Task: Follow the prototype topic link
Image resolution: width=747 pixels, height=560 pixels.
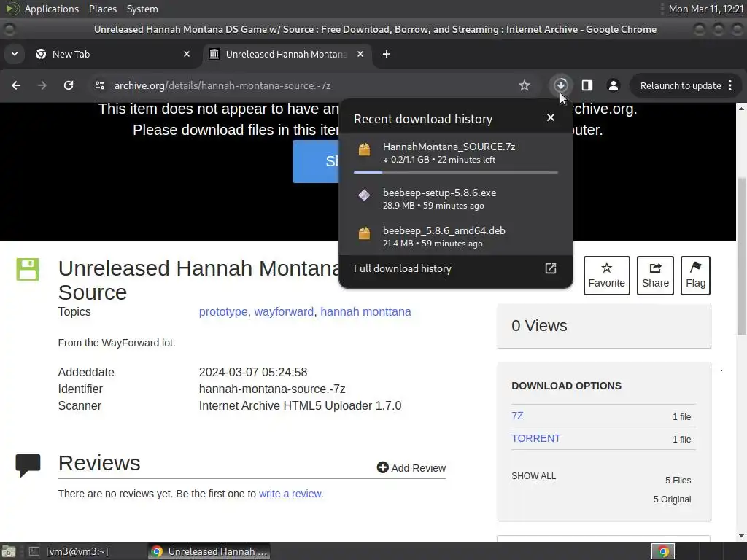Action: [x=223, y=311]
